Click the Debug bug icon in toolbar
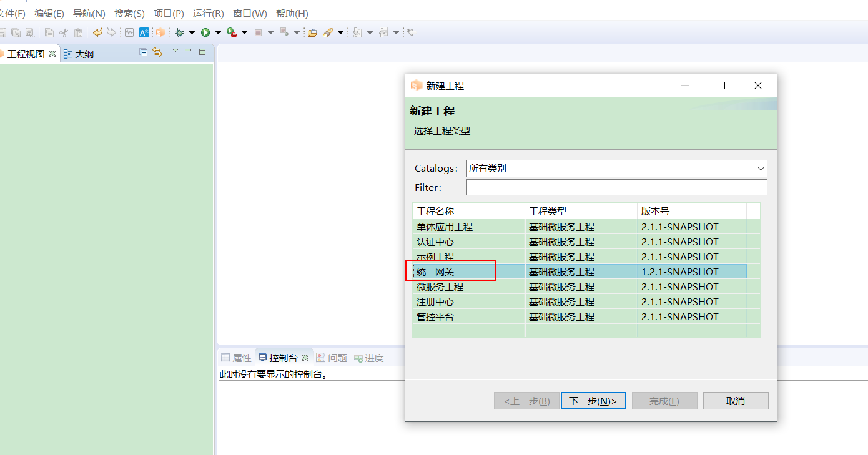 tap(180, 32)
